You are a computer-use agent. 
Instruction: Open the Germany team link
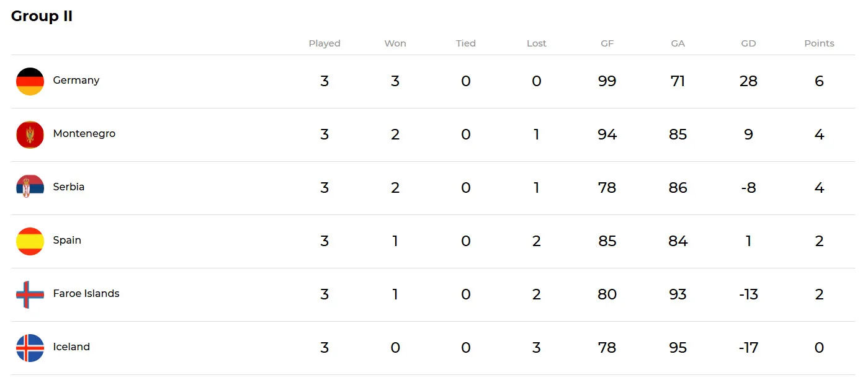pyautogui.click(x=76, y=81)
